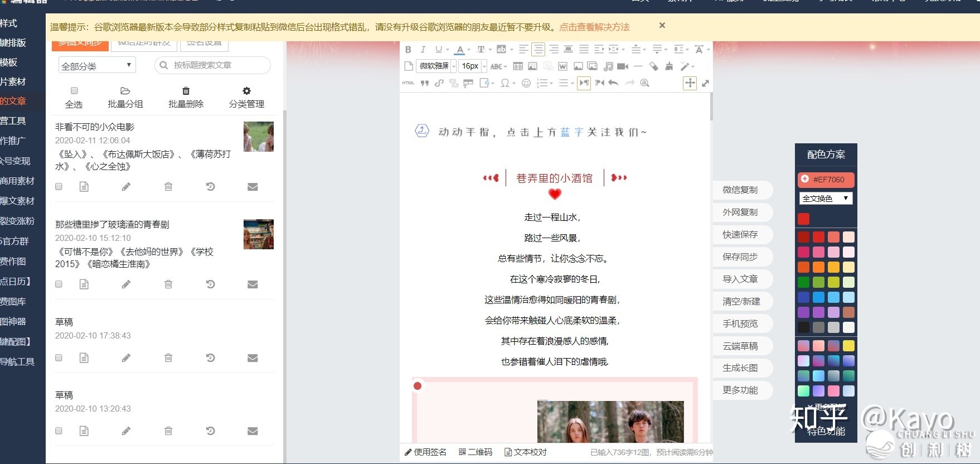This screenshot has height=464, width=980.
Task: Click the undo arrow in toolbar
Action: coord(614,83)
